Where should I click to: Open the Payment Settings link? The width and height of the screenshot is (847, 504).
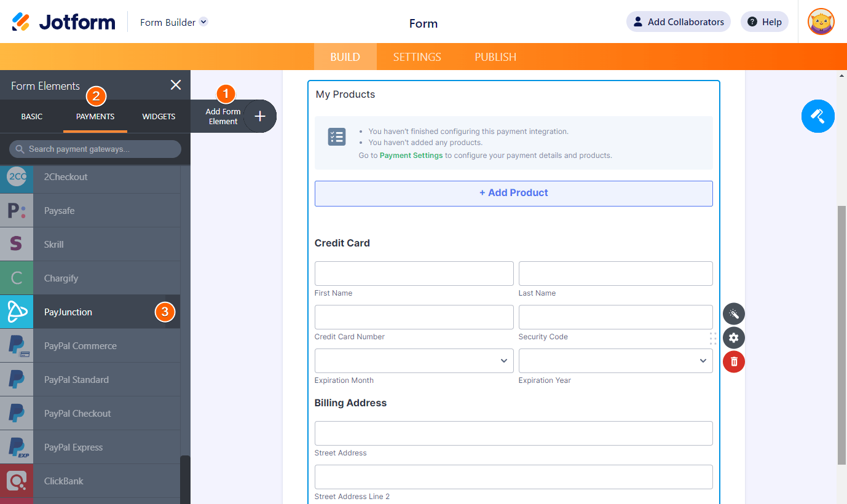(411, 156)
